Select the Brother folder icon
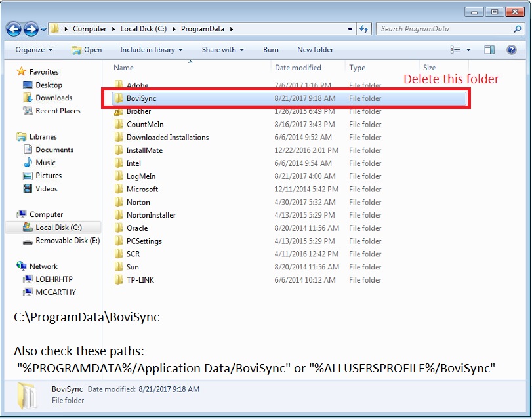 (x=119, y=111)
